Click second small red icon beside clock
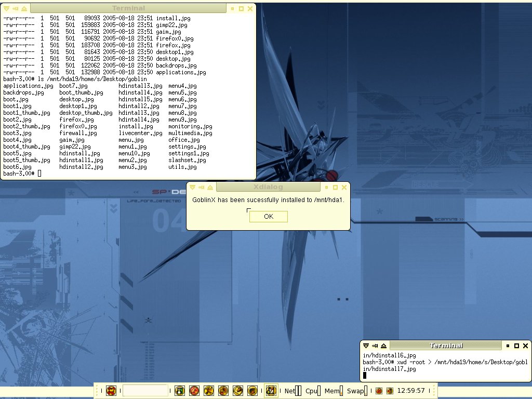Image resolution: width=532 pixels, height=399 pixels. coord(390,391)
